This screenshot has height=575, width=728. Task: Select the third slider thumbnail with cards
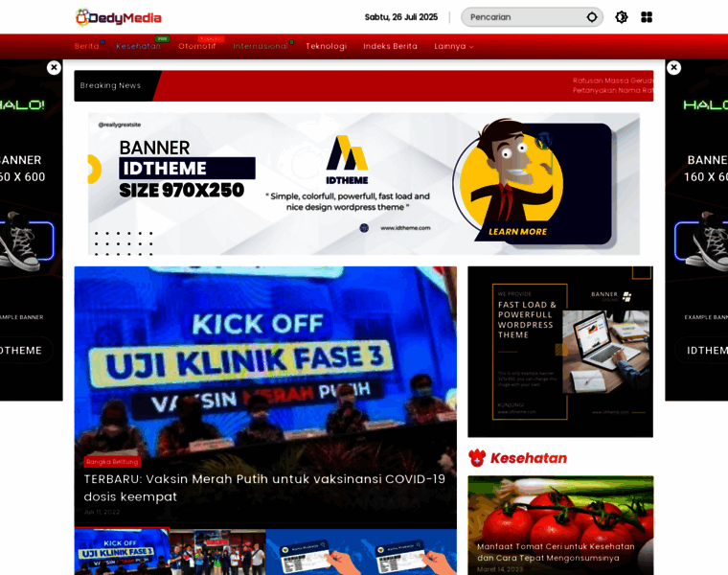click(313, 552)
